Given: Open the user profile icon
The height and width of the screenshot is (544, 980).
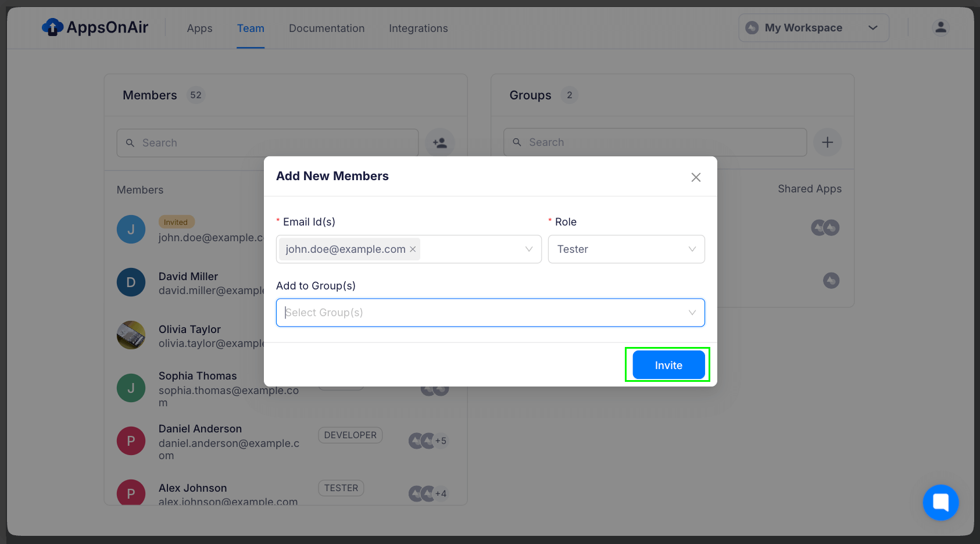Looking at the screenshot, I should coord(940,27).
